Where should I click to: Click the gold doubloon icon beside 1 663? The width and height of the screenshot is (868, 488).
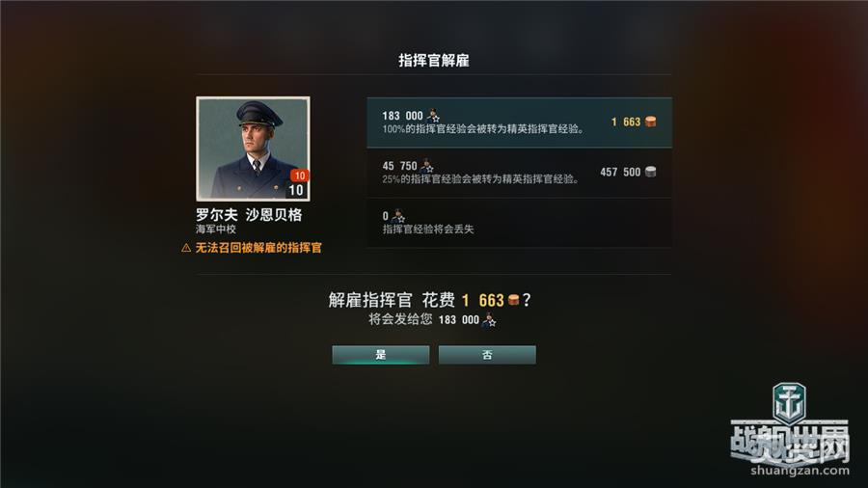pyautogui.click(x=651, y=122)
